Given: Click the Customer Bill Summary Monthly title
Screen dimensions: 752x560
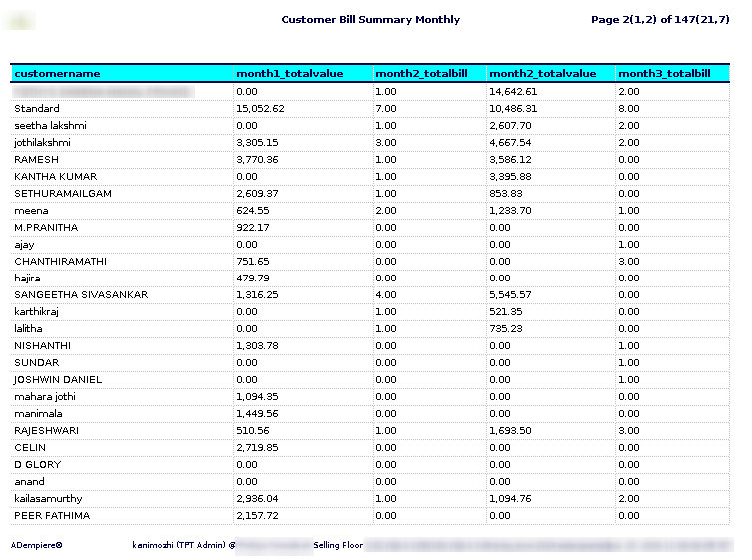Looking at the screenshot, I should click(x=371, y=20).
